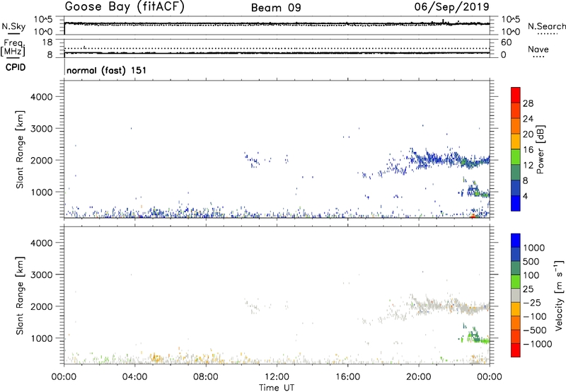The height and width of the screenshot is (392, 566).
Task: Click the '24' Power colorbar tick label
Action: [x=528, y=119]
